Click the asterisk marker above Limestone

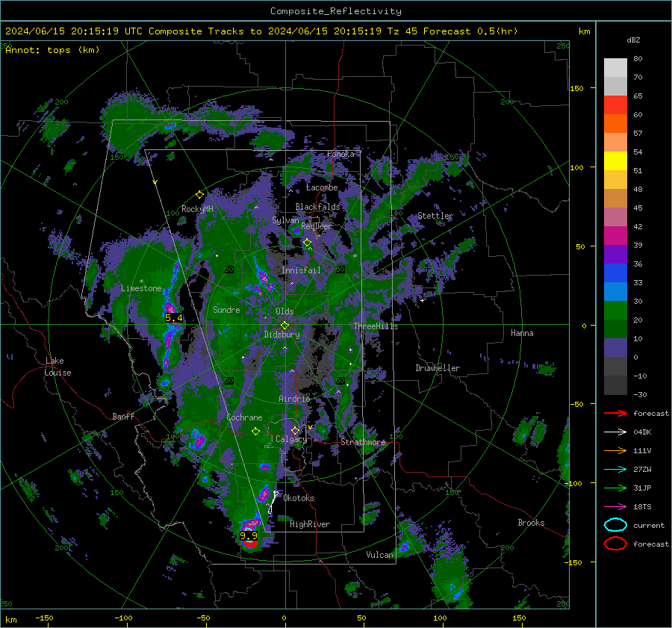[141, 282]
